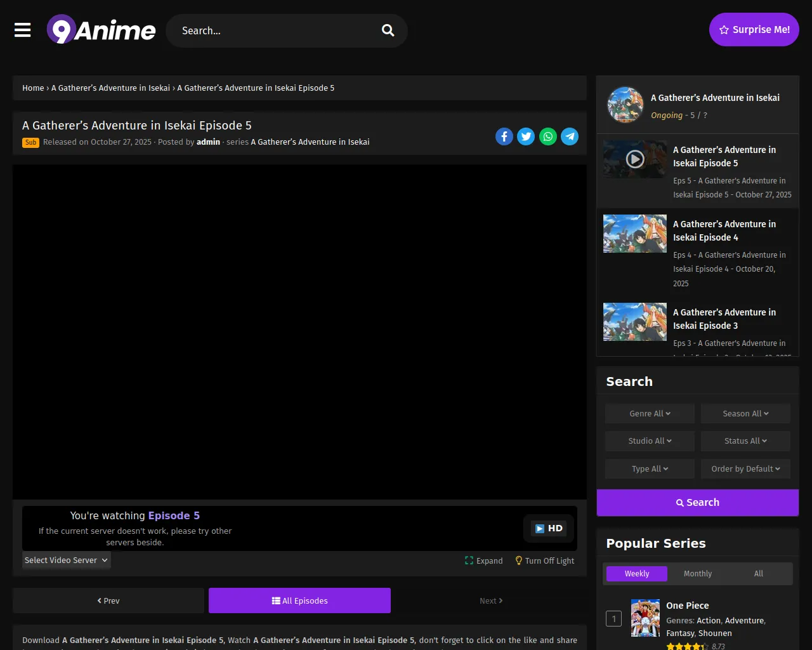Open the Order by Default dropdown
Screen dimensions: 812x650
tap(745, 468)
